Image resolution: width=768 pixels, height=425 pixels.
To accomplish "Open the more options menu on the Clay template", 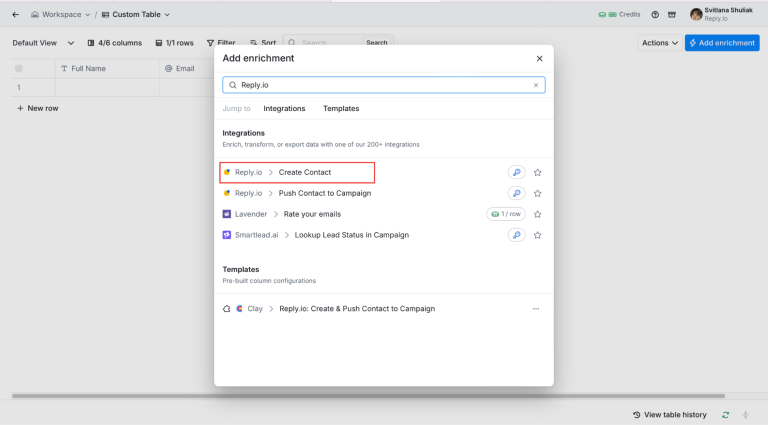I will click(x=536, y=309).
